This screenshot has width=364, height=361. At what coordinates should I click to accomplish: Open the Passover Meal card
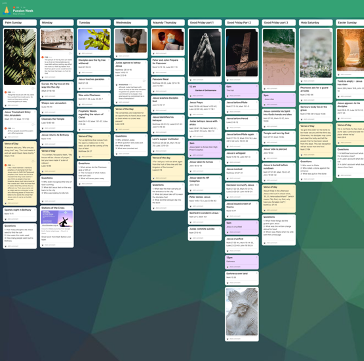tap(168, 85)
